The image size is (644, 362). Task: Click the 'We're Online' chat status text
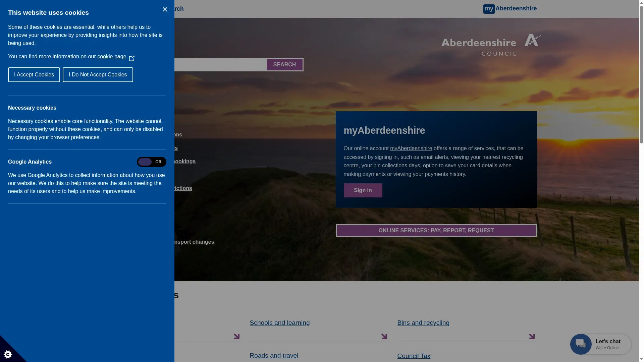pos(607,348)
